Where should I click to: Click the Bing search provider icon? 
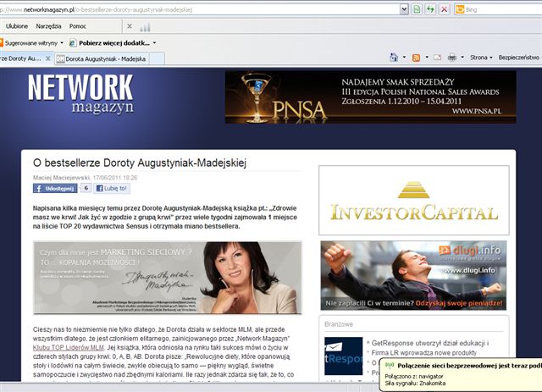(460, 9)
